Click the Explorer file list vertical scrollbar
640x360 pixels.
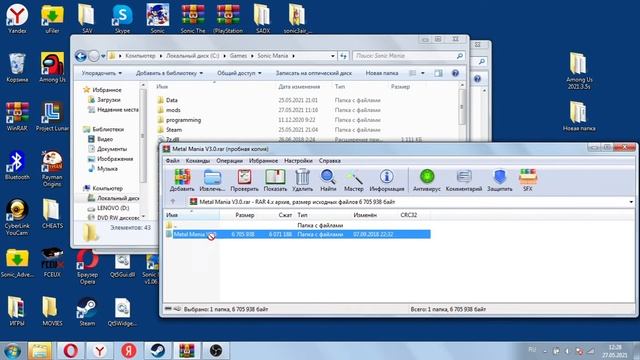point(462,107)
